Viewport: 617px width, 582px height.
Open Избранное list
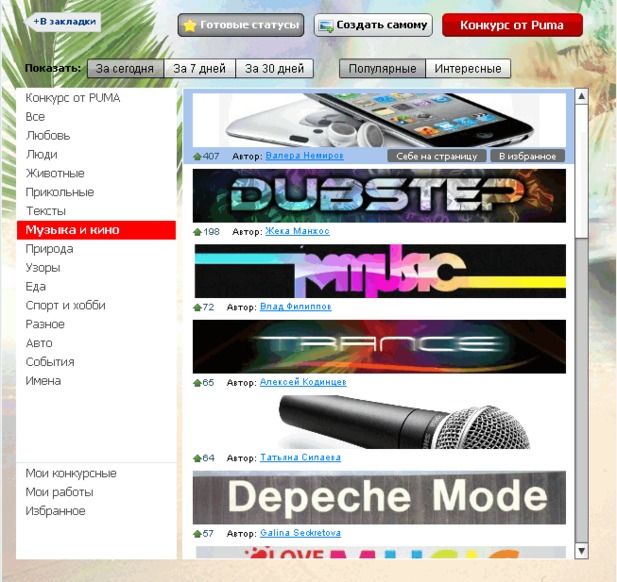(x=96, y=511)
